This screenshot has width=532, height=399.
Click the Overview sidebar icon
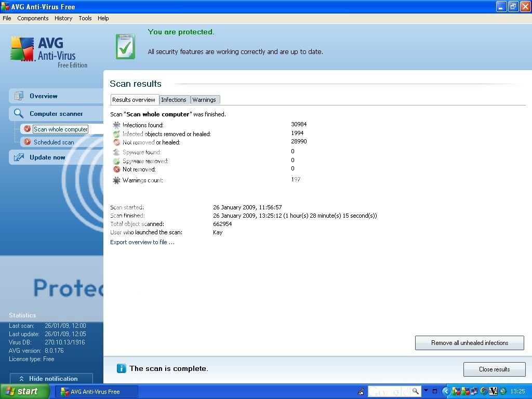19,96
